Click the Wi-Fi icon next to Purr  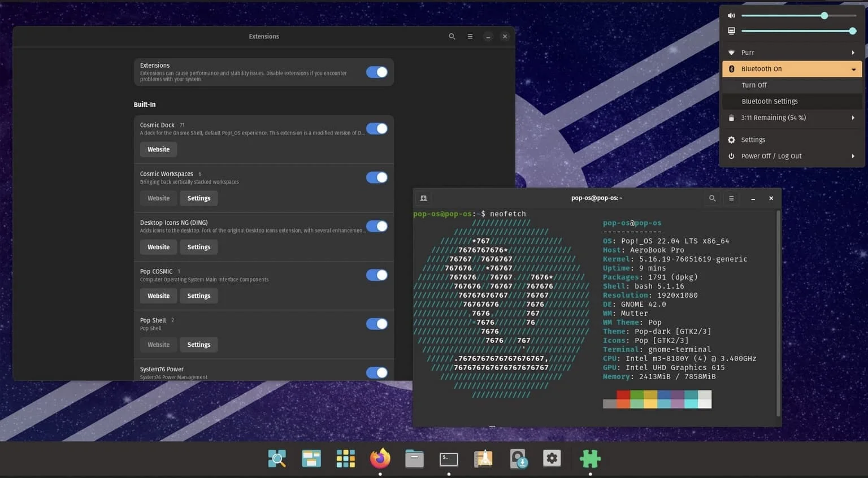[731, 53]
